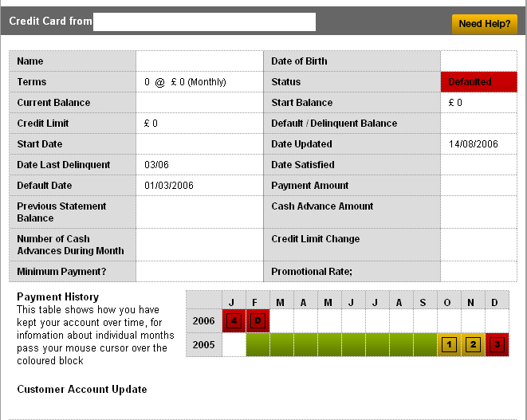
Task: Click the Need Help? button
Action: [x=484, y=24]
